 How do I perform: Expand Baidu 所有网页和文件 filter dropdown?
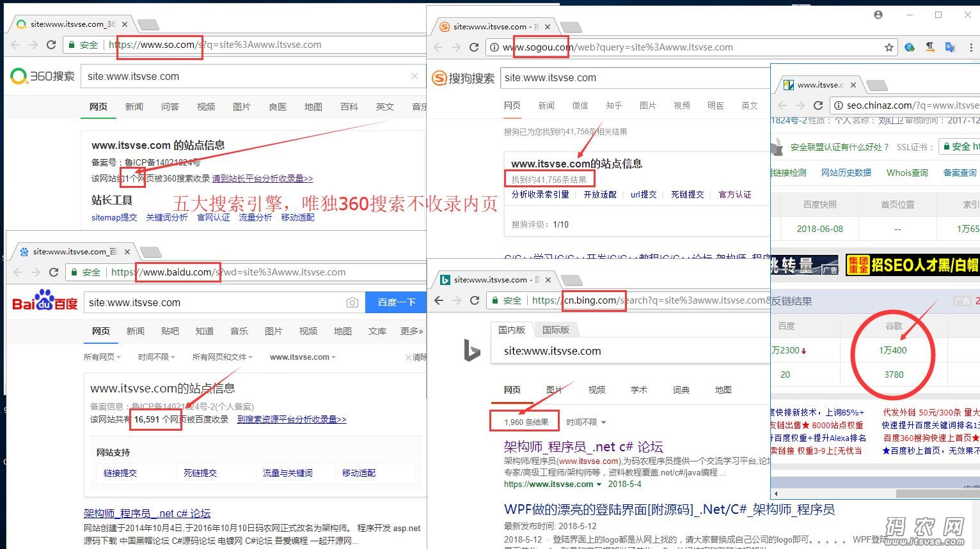[x=223, y=357]
